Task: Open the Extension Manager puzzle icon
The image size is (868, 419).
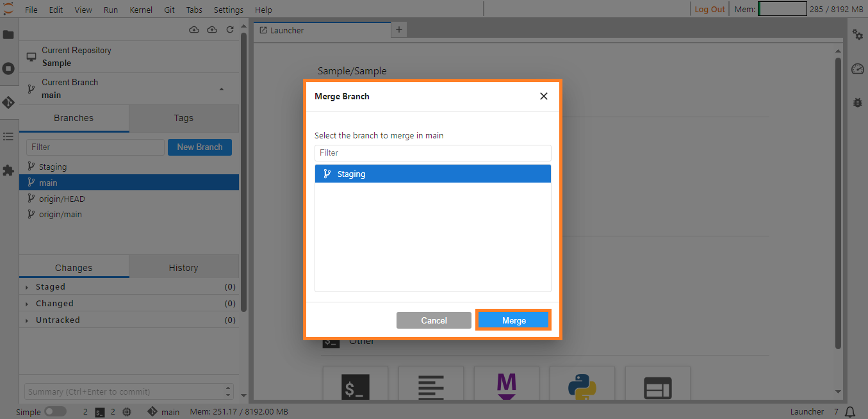Action: 8,170
